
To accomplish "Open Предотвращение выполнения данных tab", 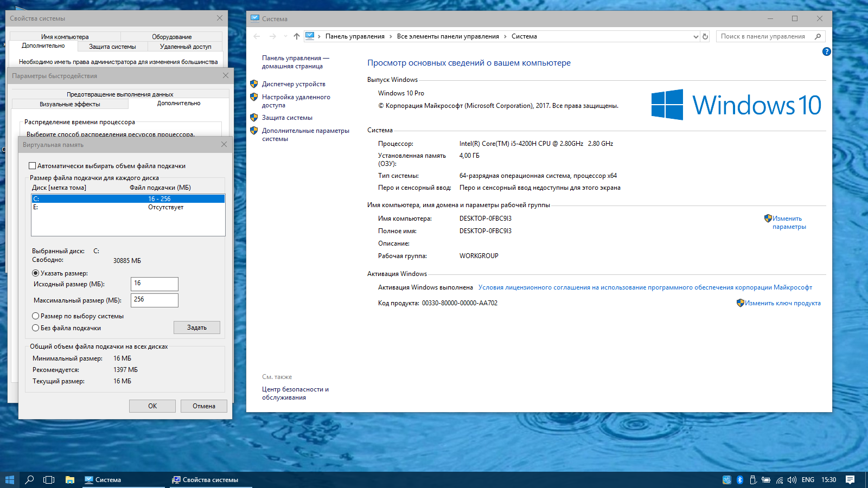I will click(120, 94).
